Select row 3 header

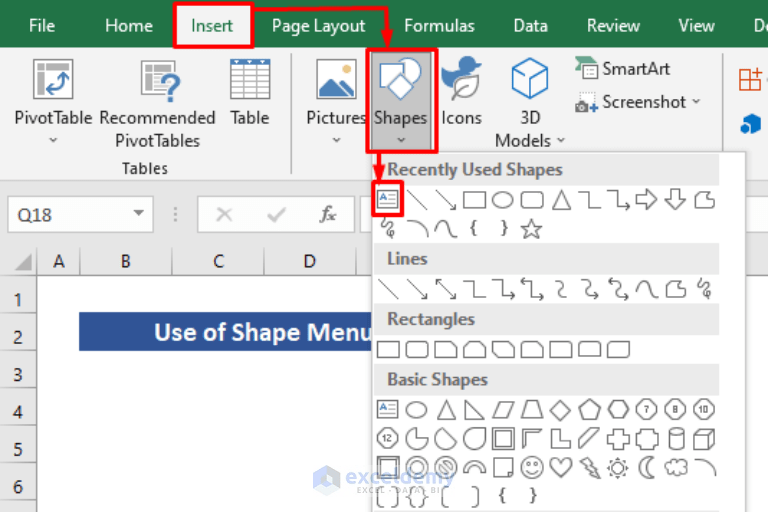click(18, 374)
